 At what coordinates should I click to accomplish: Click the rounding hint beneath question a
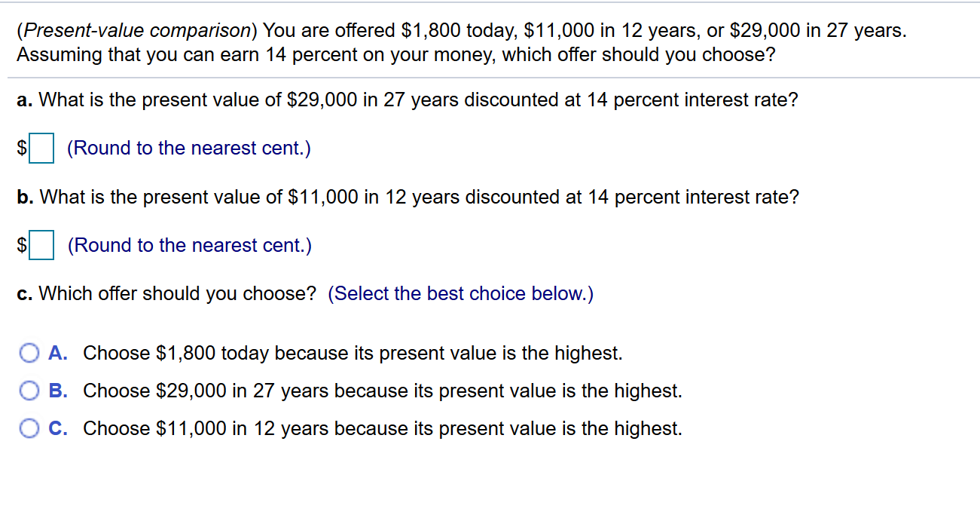189,148
